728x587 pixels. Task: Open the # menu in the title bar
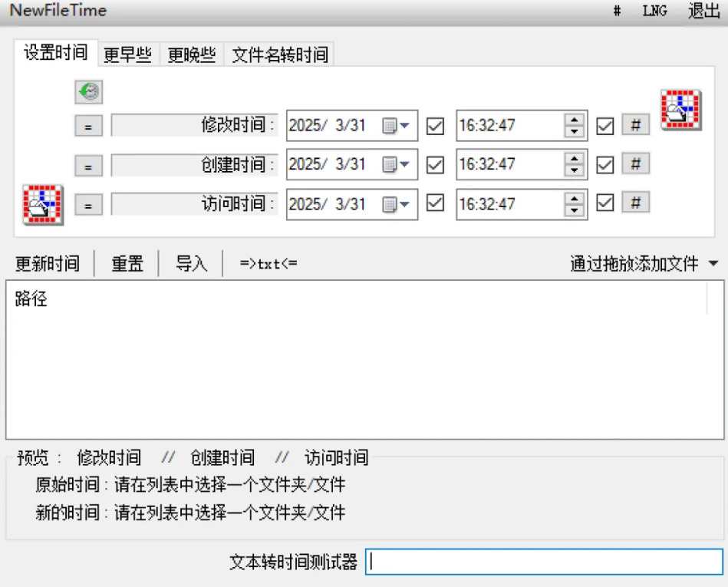pyautogui.click(x=617, y=11)
